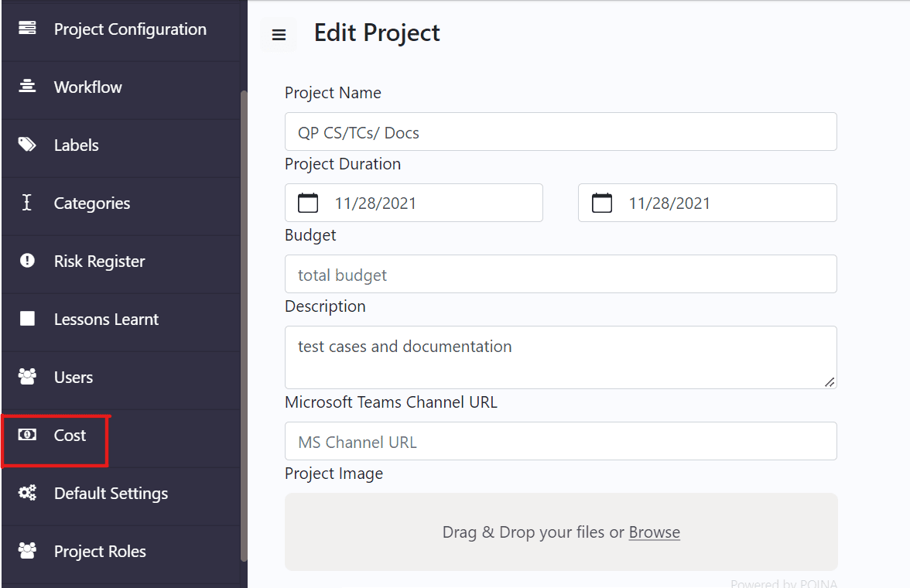910x588 pixels.
Task: Click the Browse link to upload files
Action: 655,532
